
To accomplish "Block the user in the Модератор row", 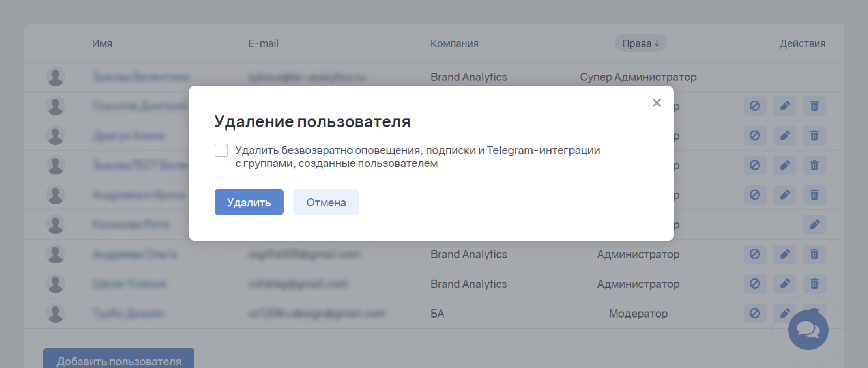I will (x=755, y=313).
